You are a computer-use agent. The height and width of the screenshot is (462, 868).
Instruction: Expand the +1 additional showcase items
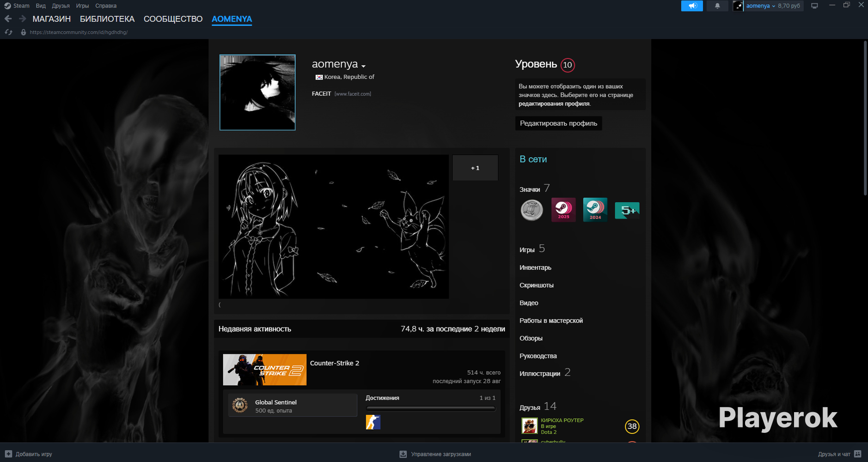click(x=475, y=168)
